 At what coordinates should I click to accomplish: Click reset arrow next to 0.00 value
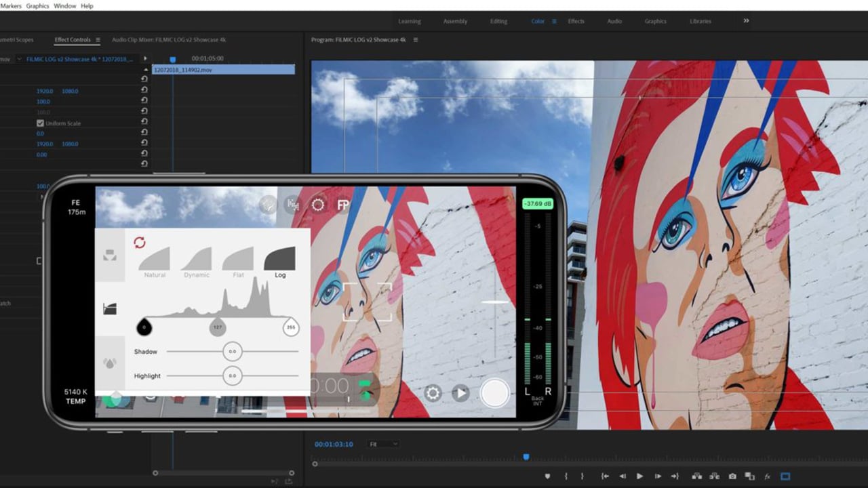pos(144,155)
